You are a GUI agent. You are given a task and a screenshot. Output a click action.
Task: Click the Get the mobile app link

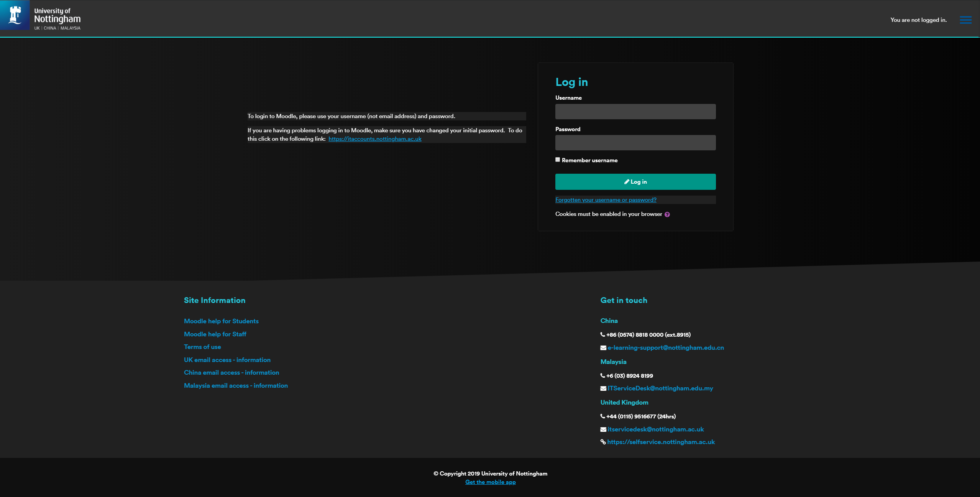490,482
